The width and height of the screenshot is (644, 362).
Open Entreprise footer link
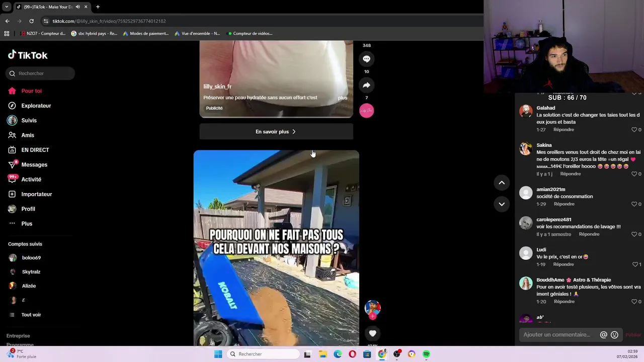[x=18, y=336]
